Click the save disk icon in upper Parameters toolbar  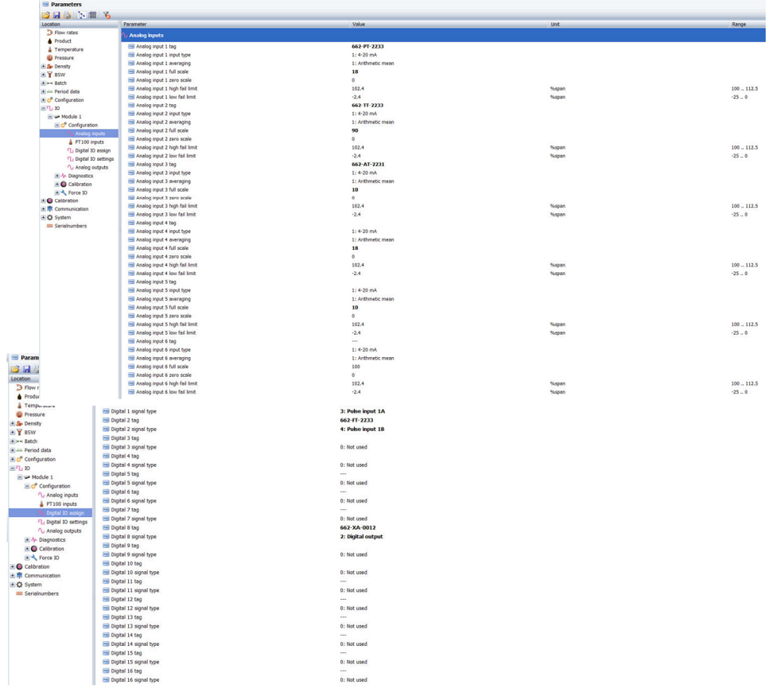click(56, 15)
